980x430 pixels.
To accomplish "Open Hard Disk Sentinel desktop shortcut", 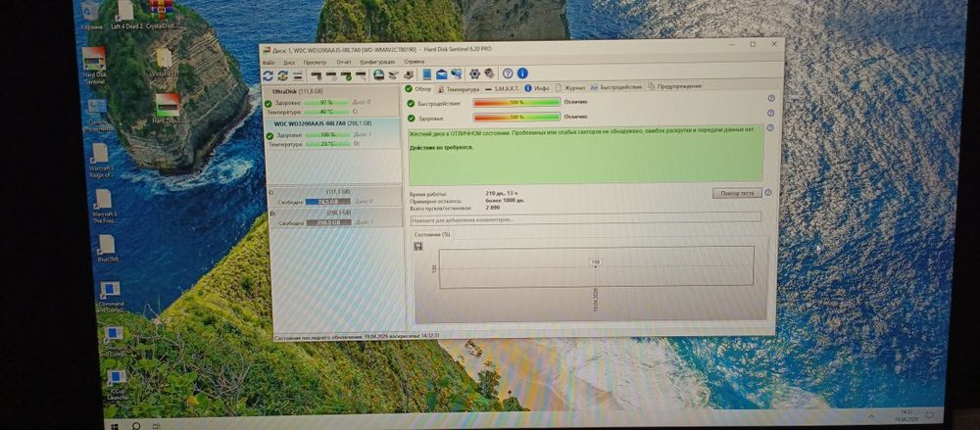I will click(x=94, y=65).
